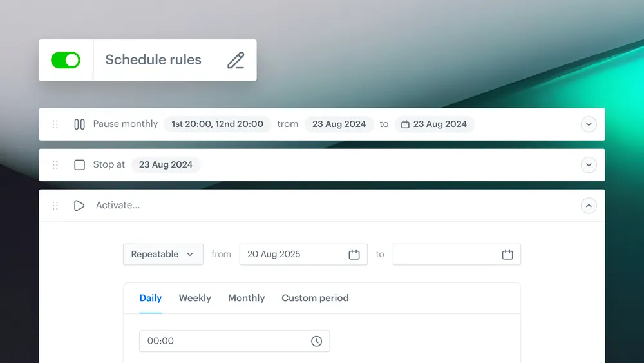Toggle the Schedule rules green switch off
Screen dimensions: 644x363
point(66,60)
